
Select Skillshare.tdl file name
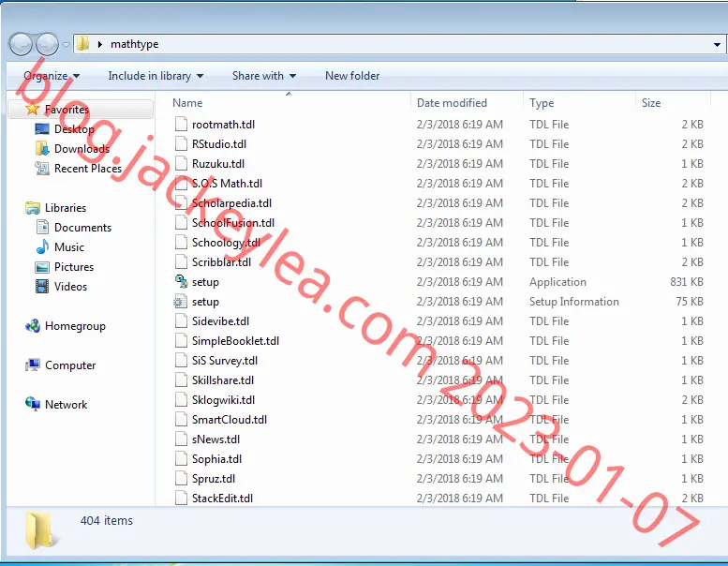223,380
